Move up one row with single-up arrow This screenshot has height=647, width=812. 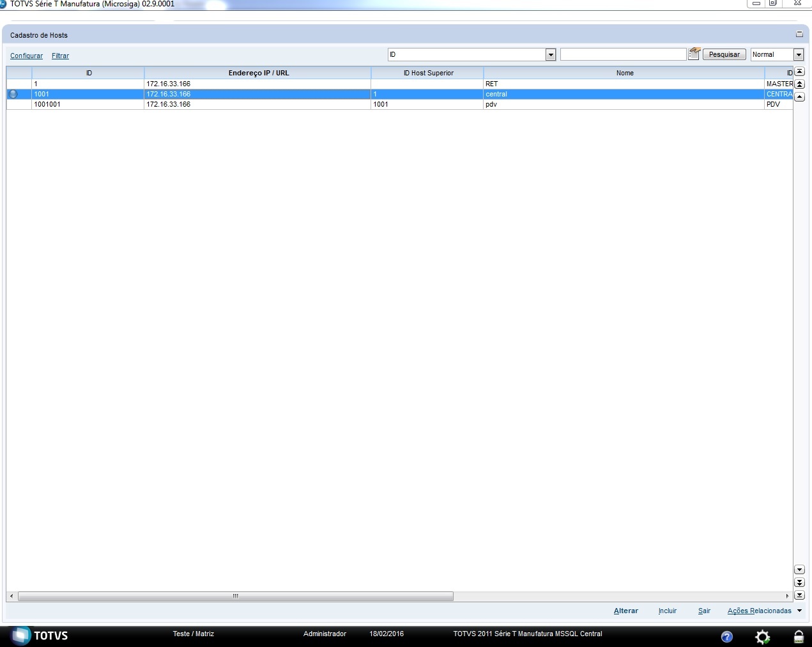click(799, 97)
